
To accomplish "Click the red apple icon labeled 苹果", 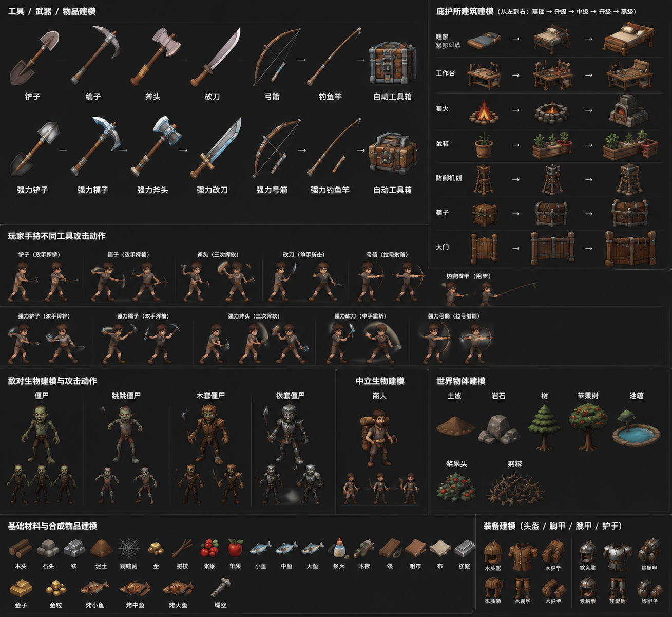I will (x=235, y=549).
